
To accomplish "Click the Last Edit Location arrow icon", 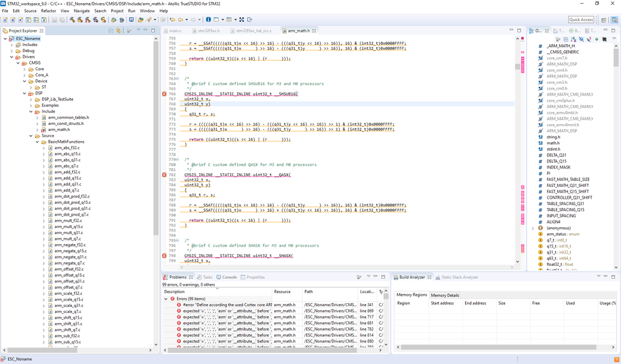I will pyautogui.click(x=172, y=19).
